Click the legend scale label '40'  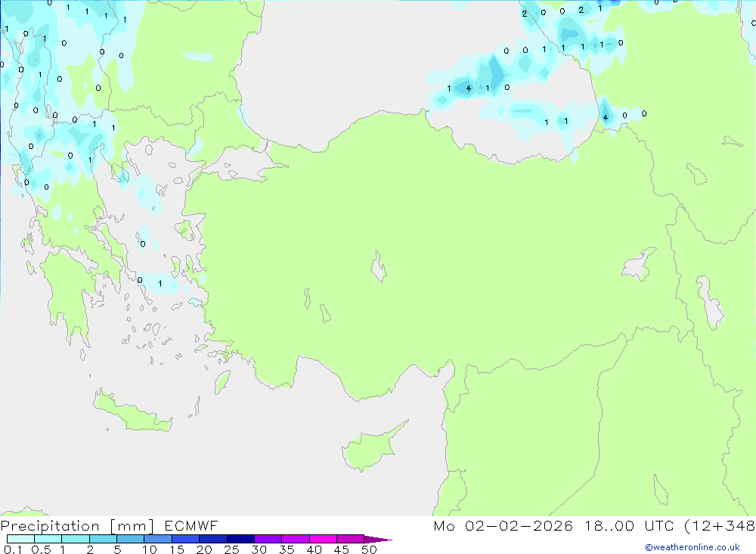[x=314, y=549]
